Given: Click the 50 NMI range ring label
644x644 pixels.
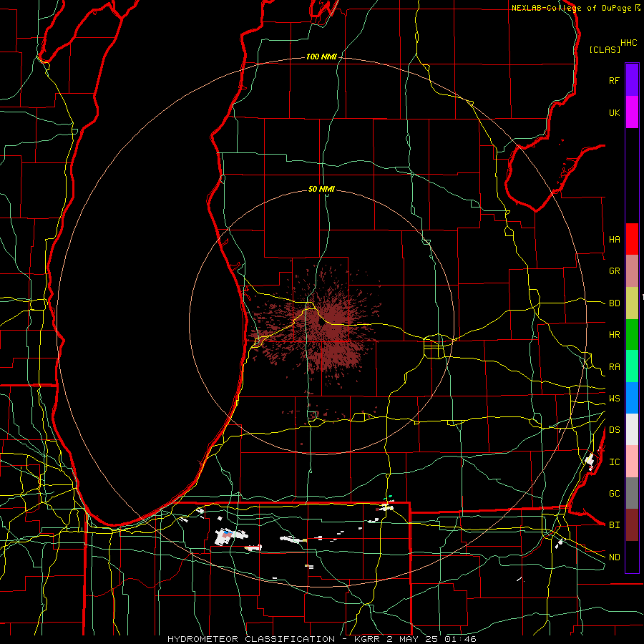Looking at the screenshot, I should [x=321, y=189].
